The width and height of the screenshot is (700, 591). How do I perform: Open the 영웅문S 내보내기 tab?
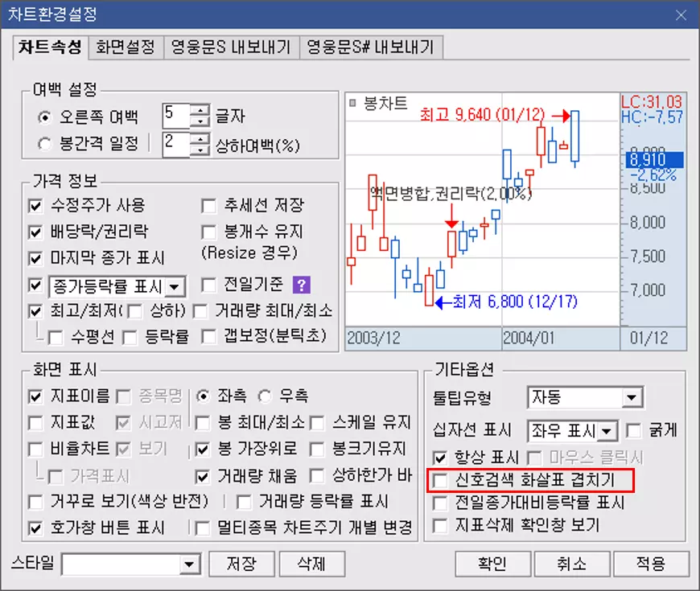coord(231,47)
